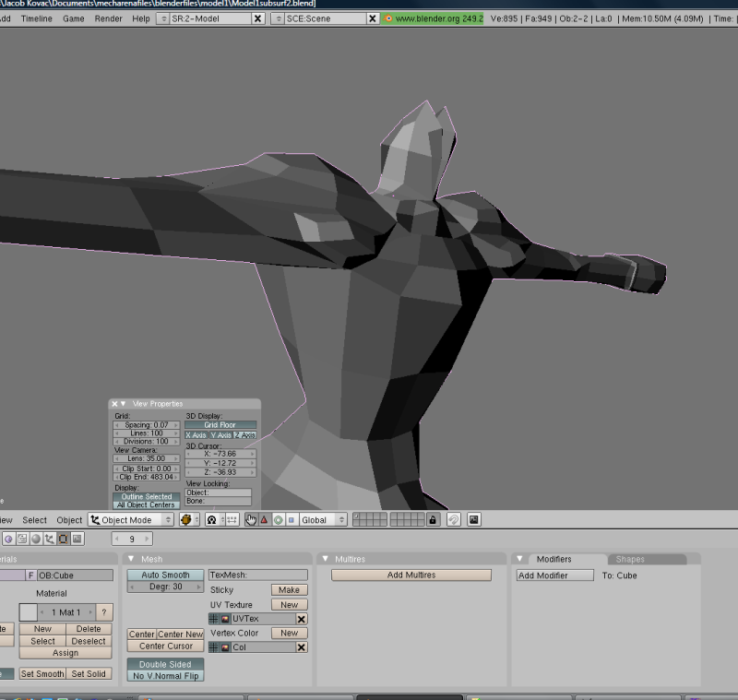This screenshot has height=700, width=738.
Task: Enable the translate manipulator red triangle icon
Action: point(266,520)
